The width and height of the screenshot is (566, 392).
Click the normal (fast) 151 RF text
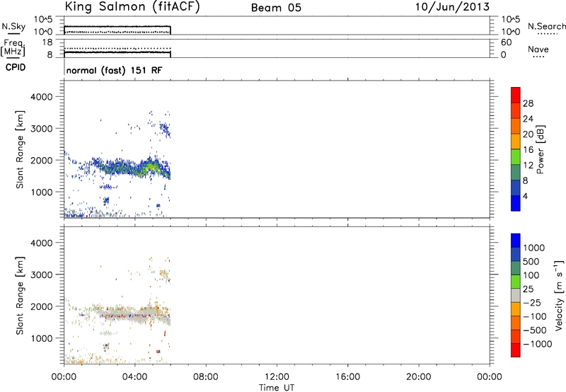click(115, 70)
